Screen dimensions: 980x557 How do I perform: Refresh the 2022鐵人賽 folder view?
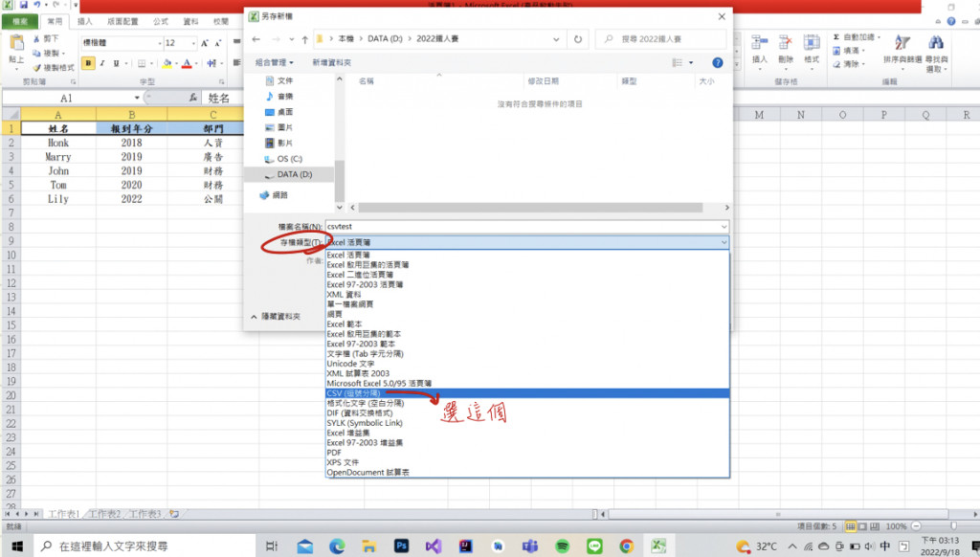tap(578, 38)
